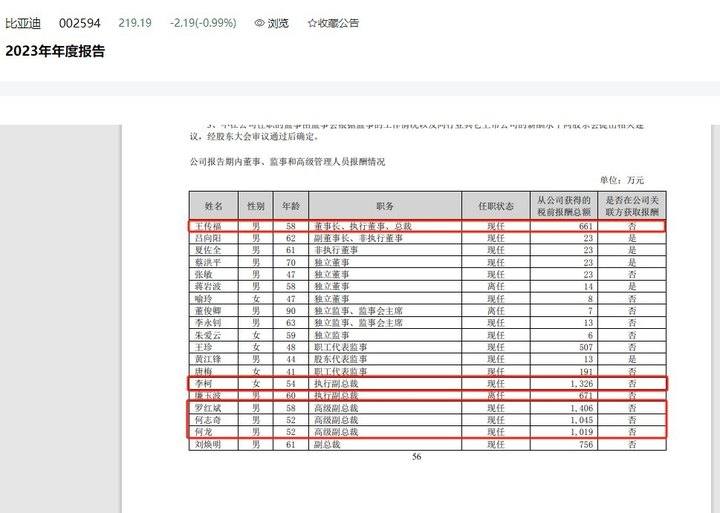This screenshot has width=720, height=513.
Task: Click the name 王珍
Action: [203, 347]
